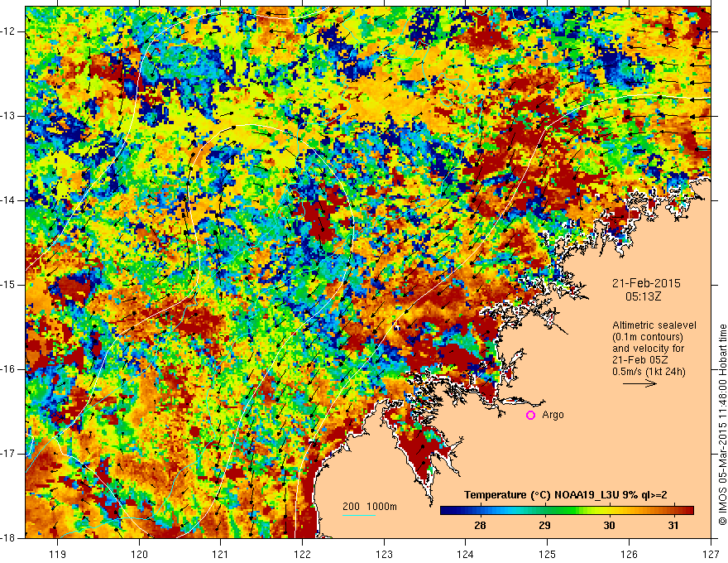This screenshot has height=563, width=728.
Task: Click the '05:13Z' time label
Action: 643,296
